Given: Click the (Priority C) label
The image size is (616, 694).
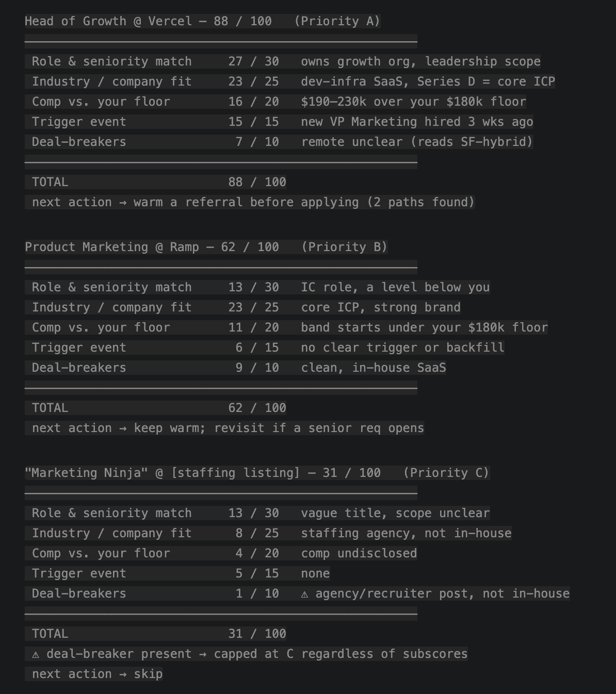Looking at the screenshot, I should (x=446, y=473).
